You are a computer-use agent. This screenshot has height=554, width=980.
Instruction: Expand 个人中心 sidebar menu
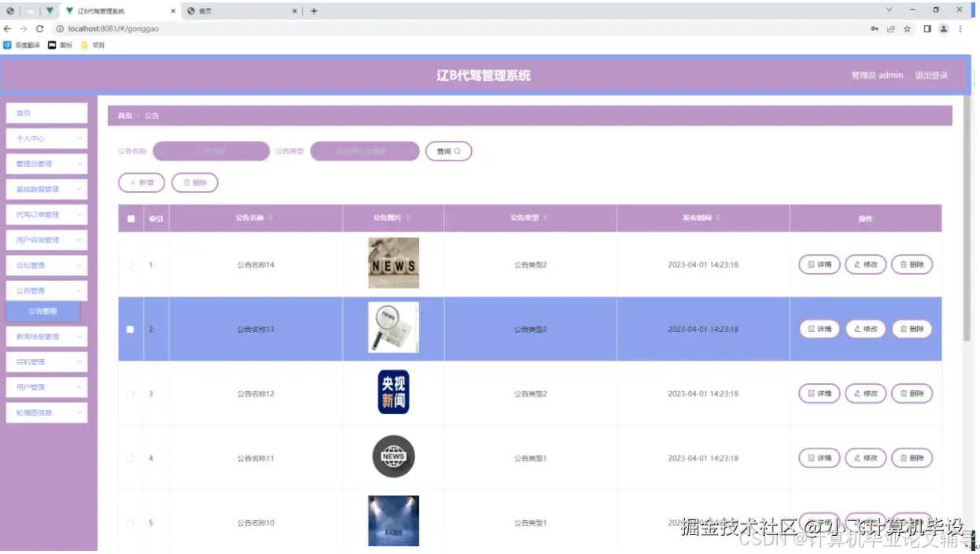coord(46,138)
